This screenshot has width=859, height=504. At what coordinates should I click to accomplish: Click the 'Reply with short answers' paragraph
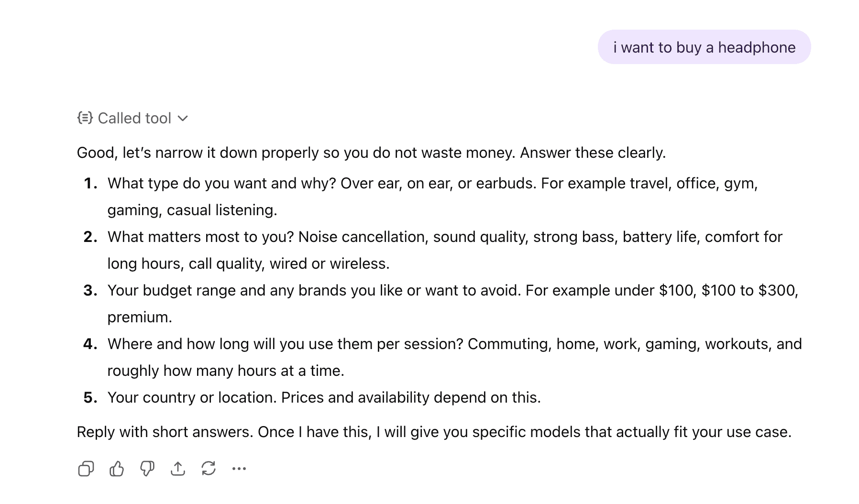pyautogui.click(x=434, y=432)
